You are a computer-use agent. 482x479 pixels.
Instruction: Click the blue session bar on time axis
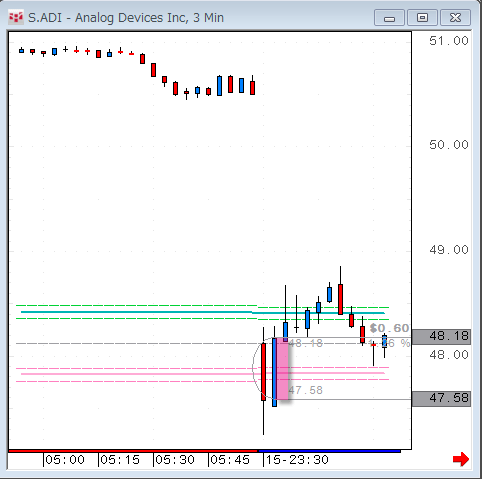[x=329, y=451]
